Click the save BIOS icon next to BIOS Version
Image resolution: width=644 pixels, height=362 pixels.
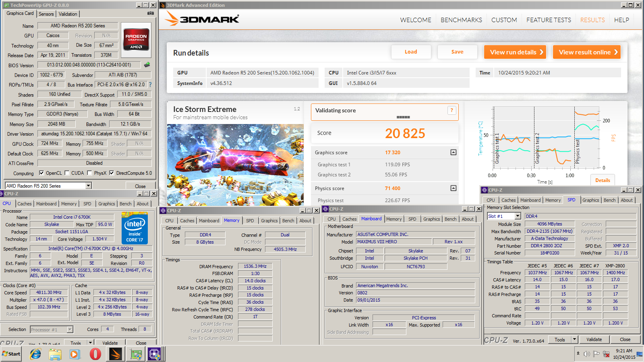[x=147, y=64]
